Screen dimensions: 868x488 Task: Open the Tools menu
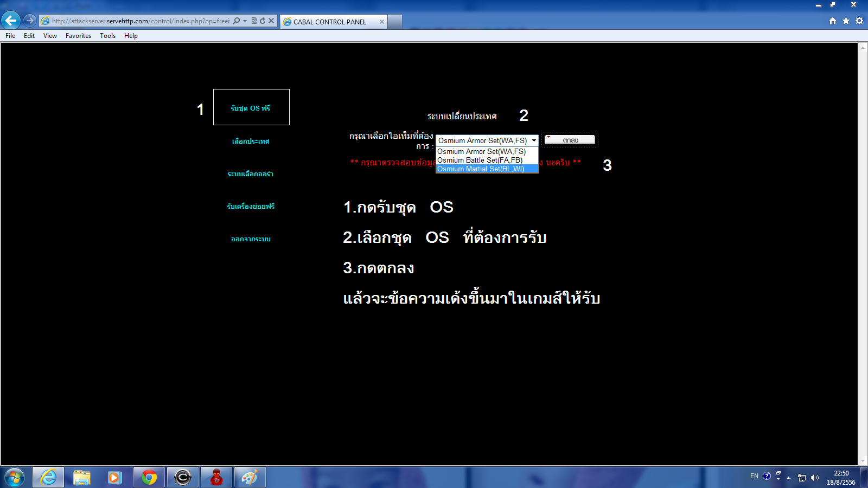(x=107, y=36)
